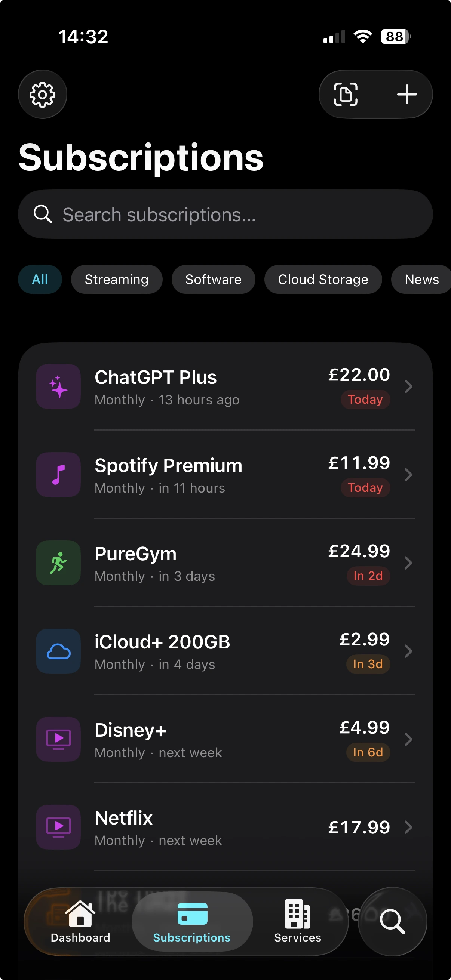Expand ChatGPT Plus details via chevron
Viewport: 451px width, 980px height.
[408, 386]
